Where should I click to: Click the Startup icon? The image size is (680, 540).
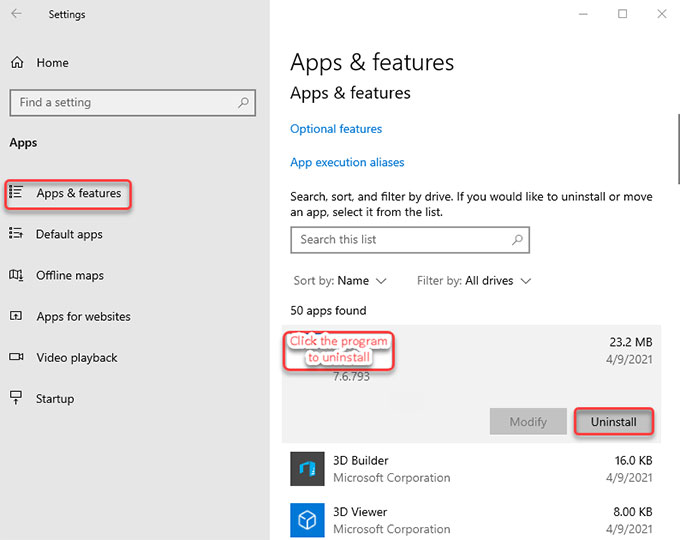16,397
